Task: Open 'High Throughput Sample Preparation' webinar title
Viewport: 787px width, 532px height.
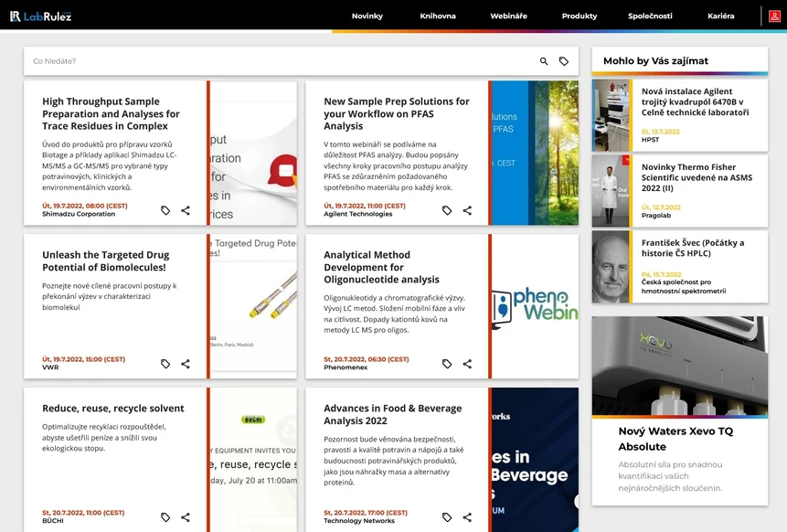Action: pos(111,114)
